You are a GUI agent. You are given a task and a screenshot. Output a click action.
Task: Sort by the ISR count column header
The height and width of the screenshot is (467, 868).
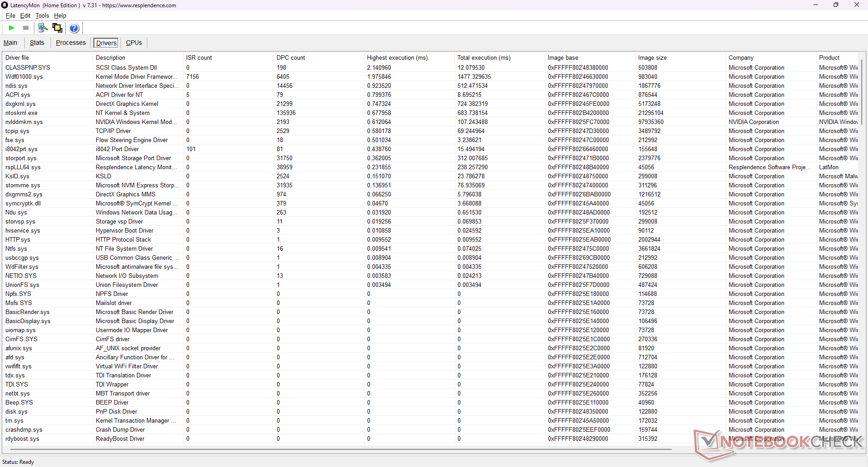pyautogui.click(x=199, y=57)
